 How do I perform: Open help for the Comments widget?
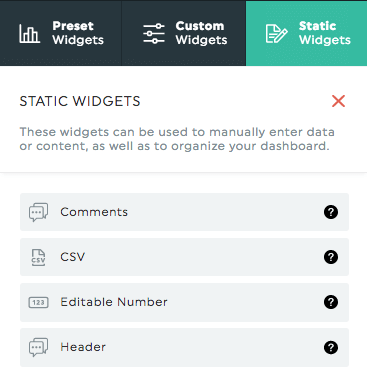coord(331,212)
